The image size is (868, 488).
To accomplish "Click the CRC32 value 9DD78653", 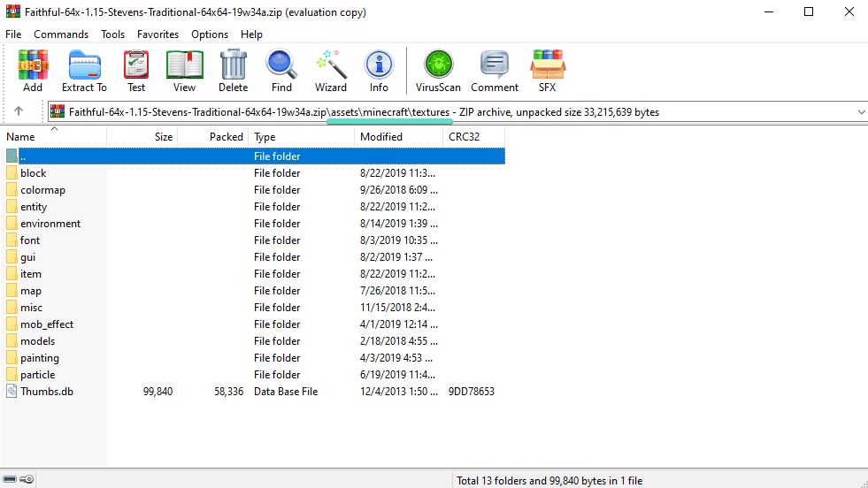I will 471,391.
